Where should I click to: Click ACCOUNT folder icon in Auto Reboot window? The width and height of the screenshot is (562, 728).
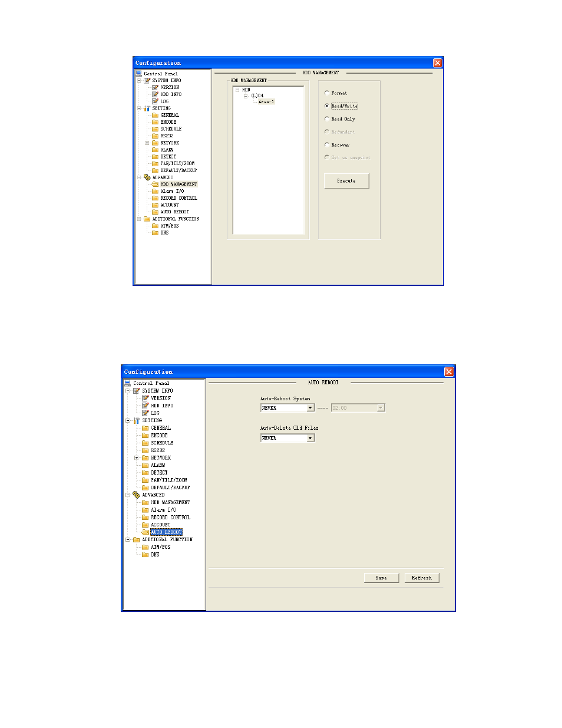[x=146, y=525]
